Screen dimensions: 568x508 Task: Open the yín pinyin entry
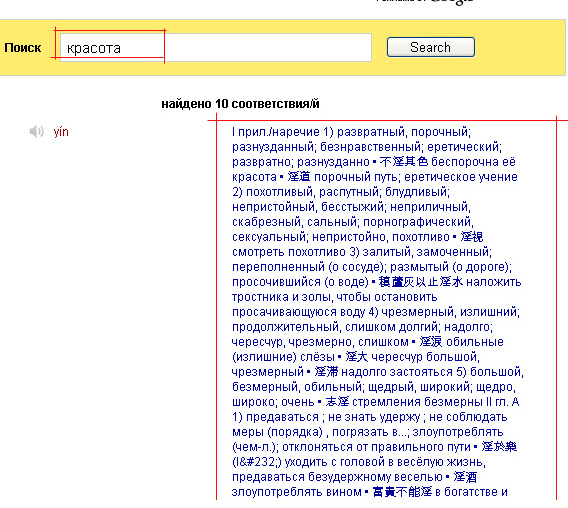click(x=61, y=132)
